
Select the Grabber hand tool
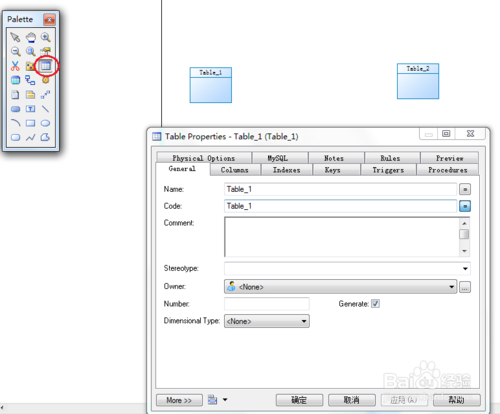click(31, 37)
